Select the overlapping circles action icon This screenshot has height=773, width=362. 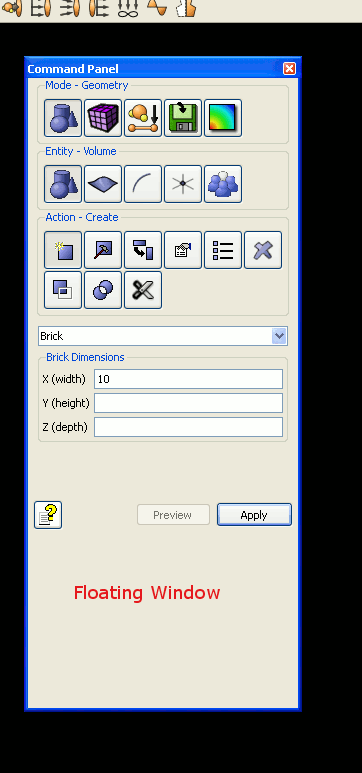(x=103, y=290)
